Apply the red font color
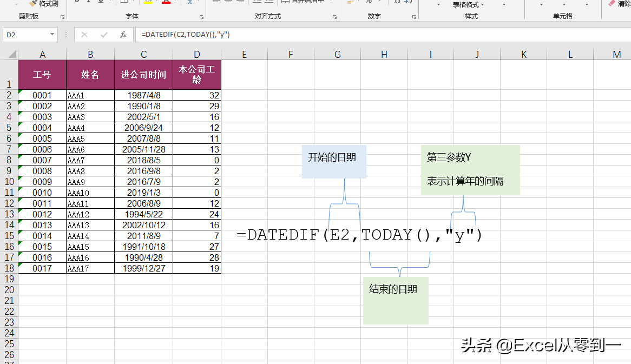 (x=166, y=2)
